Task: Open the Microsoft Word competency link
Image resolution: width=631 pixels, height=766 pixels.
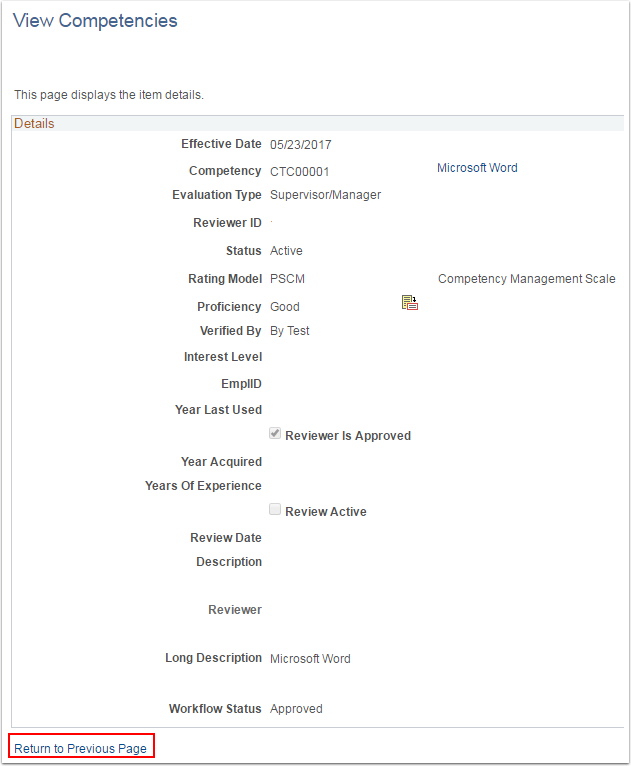Action: tap(477, 168)
